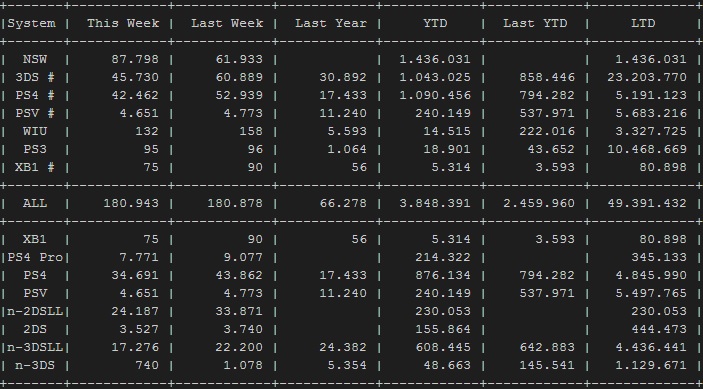Click the 2DS LTD value 444.473

659,329
